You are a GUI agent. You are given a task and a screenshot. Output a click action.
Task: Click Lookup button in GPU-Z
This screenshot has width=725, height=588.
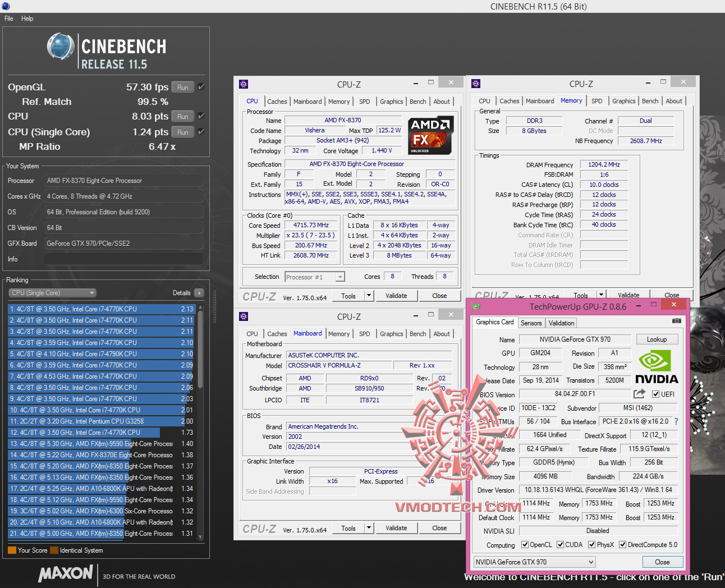pyautogui.click(x=657, y=339)
